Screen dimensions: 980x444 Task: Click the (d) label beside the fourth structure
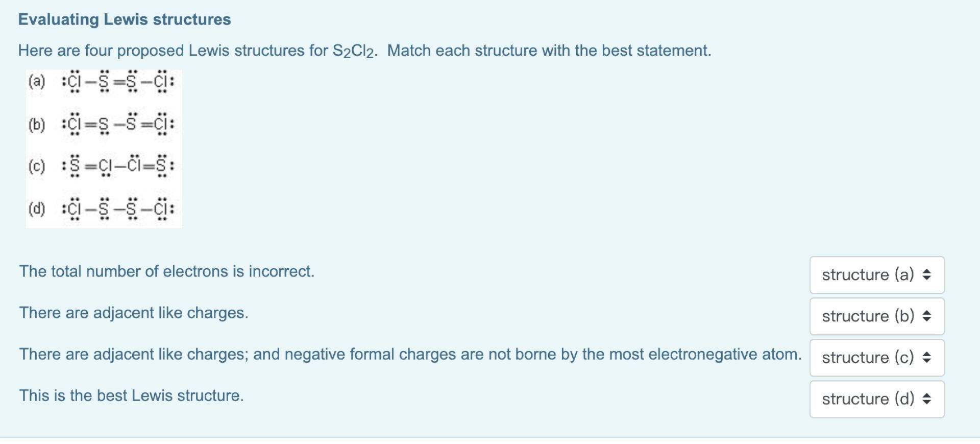[x=37, y=209]
